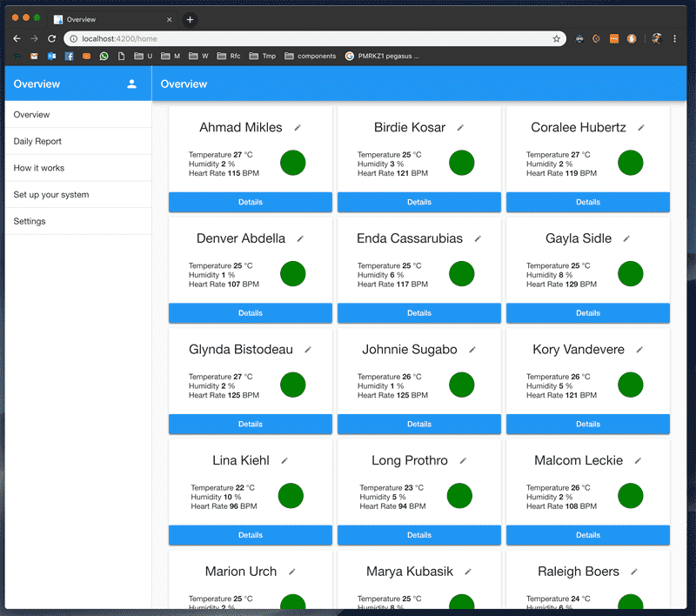This screenshot has width=696, height=616.
Task: Edit Johnnie Sugabo via pencil icon
Action: (x=472, y=350)
